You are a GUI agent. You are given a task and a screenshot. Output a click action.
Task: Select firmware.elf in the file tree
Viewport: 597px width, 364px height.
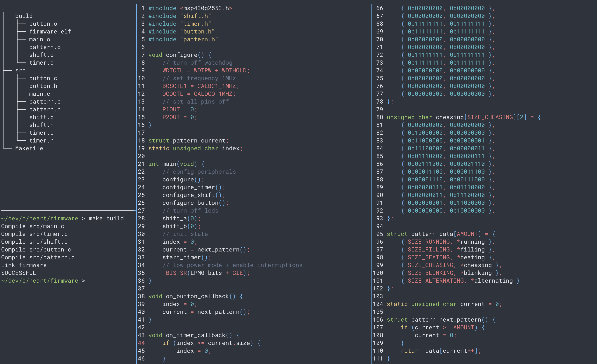pyautogui.click(x=50, y=32)
